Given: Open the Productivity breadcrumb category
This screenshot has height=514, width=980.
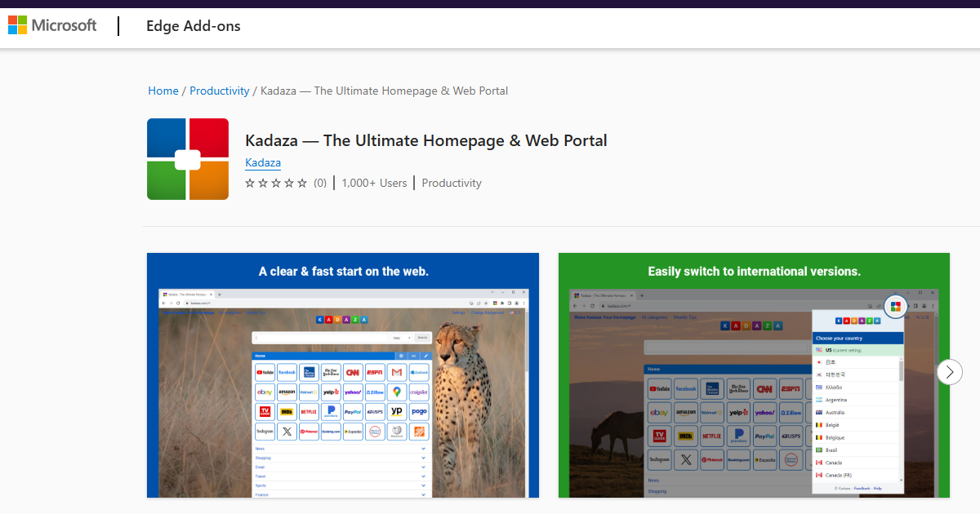Looking at the screenshot, I should point(220,91).
